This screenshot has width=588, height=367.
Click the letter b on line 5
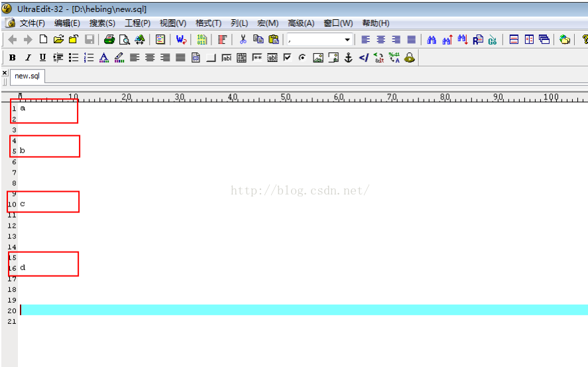point(22,151)
